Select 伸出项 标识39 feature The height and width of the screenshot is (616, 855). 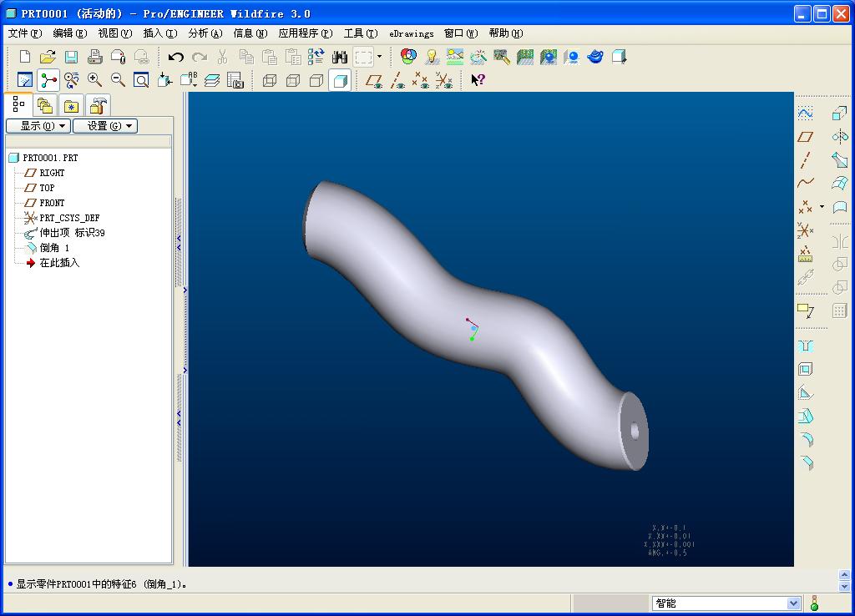click(72, 233)
